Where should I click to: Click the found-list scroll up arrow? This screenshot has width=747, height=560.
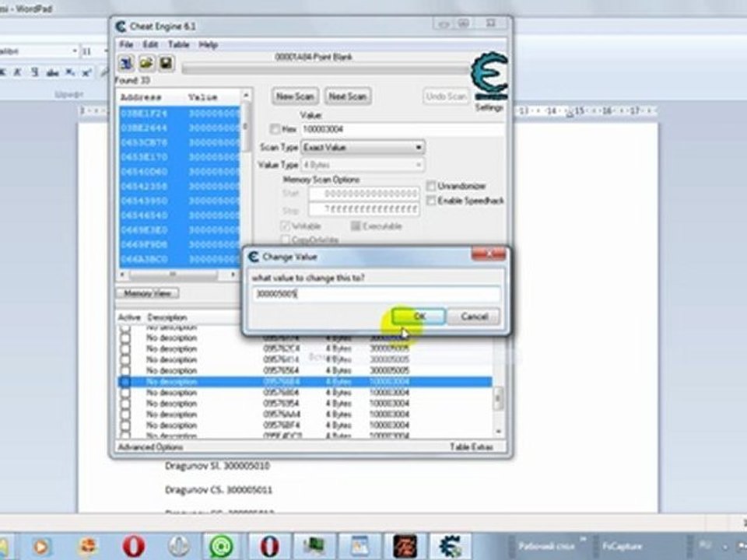point(246,96)
